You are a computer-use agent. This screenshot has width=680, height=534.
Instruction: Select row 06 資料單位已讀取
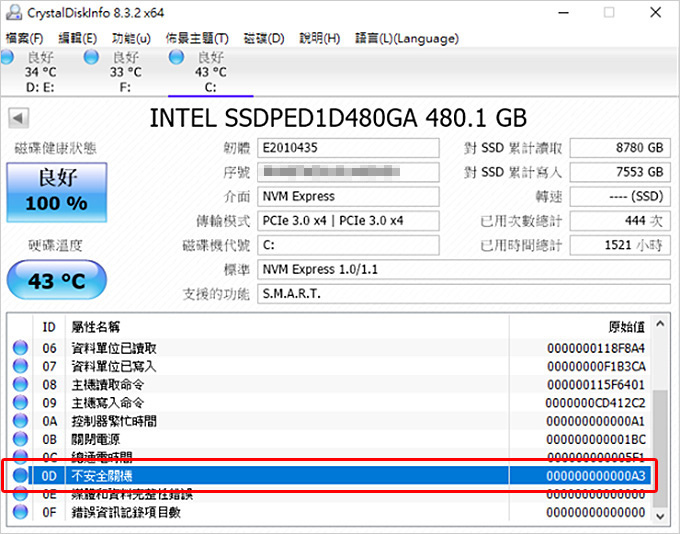pos(330,348)
